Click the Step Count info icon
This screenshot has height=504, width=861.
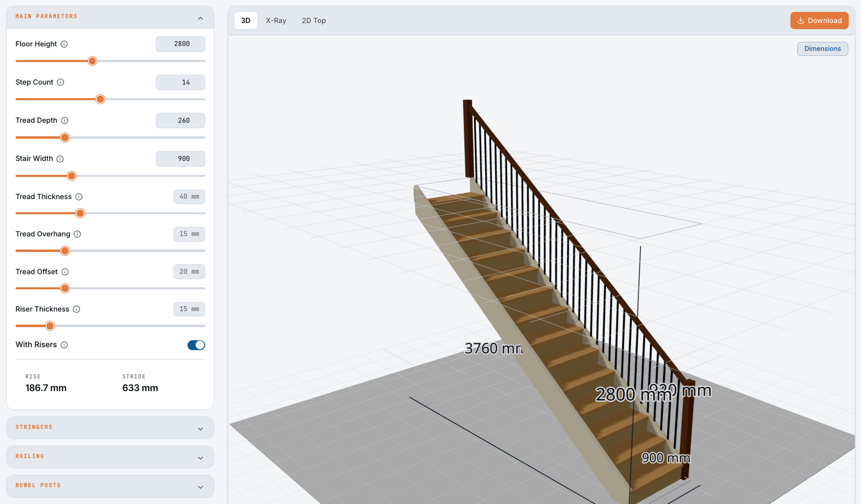coord(61,83)
